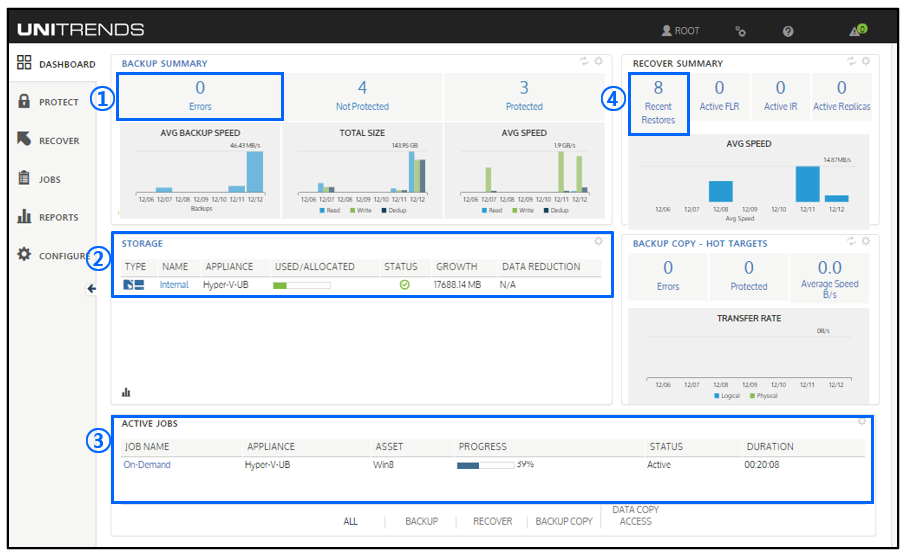This screenshot has width=907, height=559.
Task: Click the 00:20:08 duration value
Action: click(x=762, y=465)
